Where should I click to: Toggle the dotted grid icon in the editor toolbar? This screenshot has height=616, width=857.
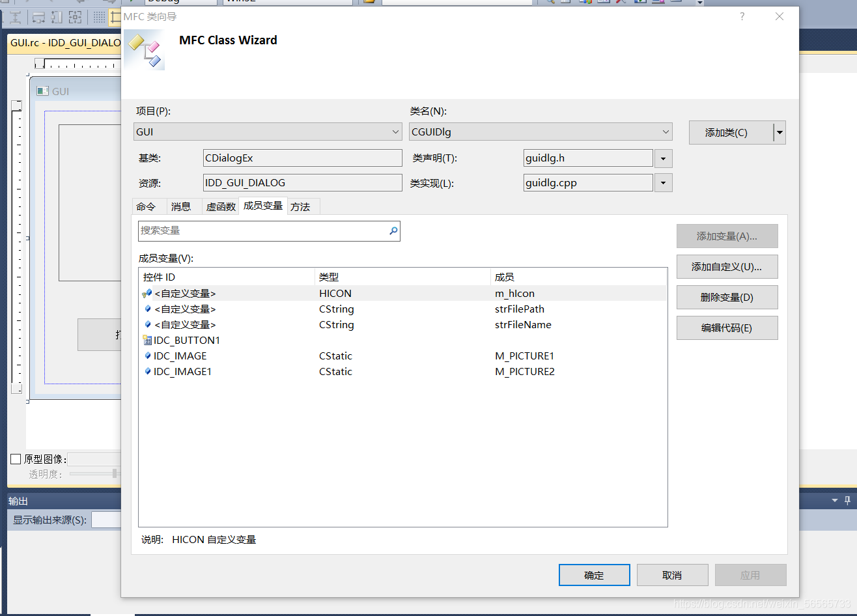click(99, 18)
